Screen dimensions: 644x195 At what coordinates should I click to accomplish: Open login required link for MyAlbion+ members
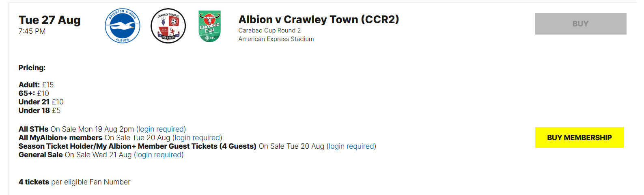click(x=197, y=138)
